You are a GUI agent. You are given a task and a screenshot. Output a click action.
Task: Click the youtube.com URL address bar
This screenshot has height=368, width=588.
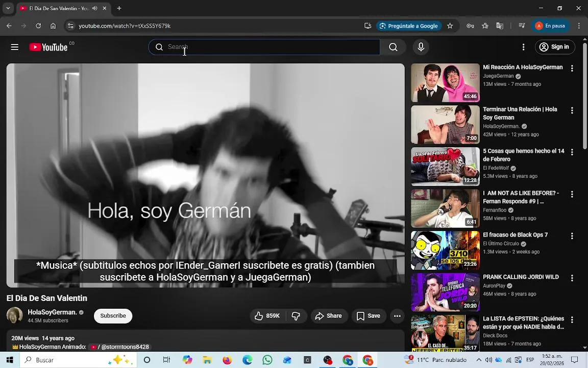[124, 26]
